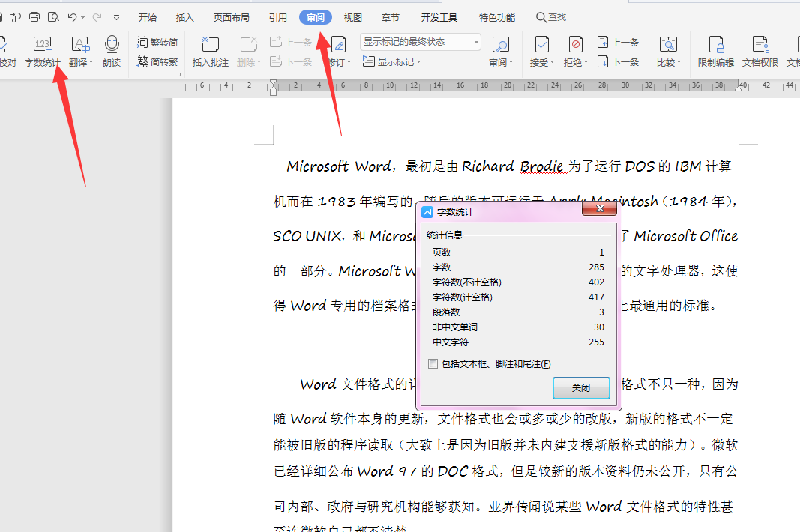The height and width of the screenshot is (532, 800).
Task: Jump to previous revision (上一条) beside Reject
Action: [x=618, y=43]
